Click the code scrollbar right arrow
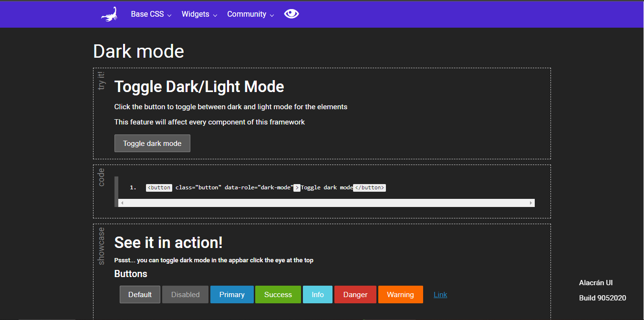Viewport: 644px width, 320px height. coord(531,203)
